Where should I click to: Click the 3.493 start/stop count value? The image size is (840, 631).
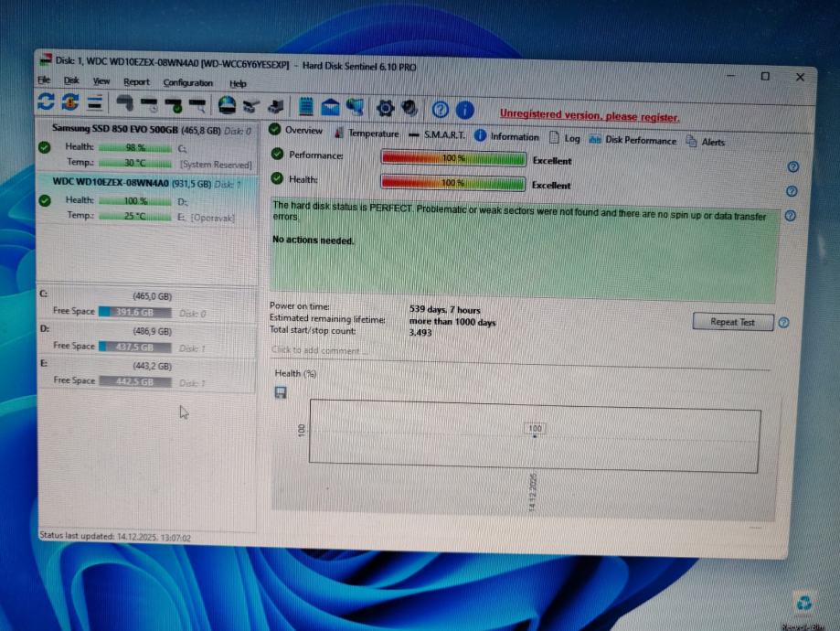(420, 332)
